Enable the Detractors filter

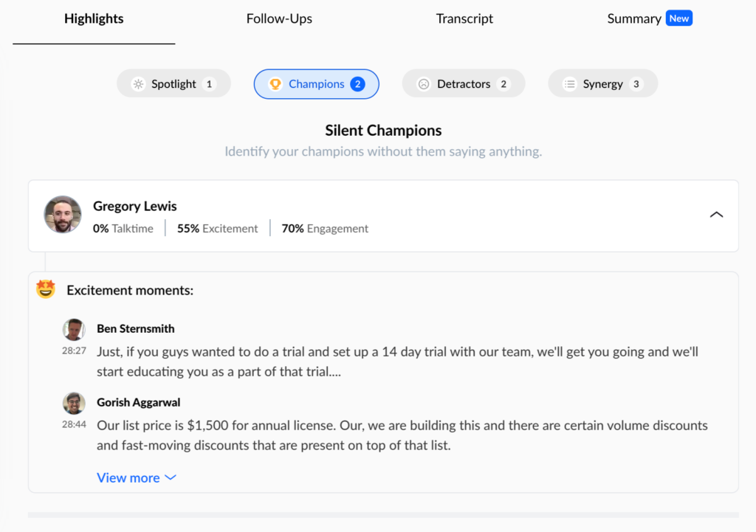click(x=463, y=83)
